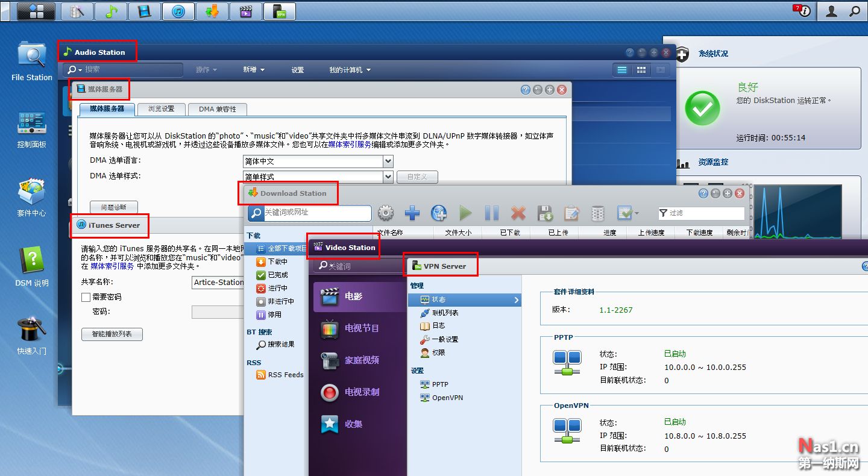Bring up Download Station from the taskbar

[212, 11]
